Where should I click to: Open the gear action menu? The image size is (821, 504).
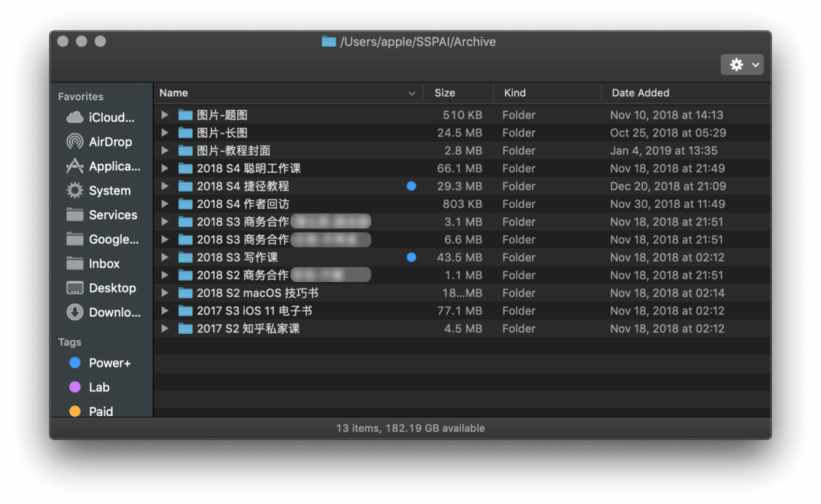click(x=742, y=65)
